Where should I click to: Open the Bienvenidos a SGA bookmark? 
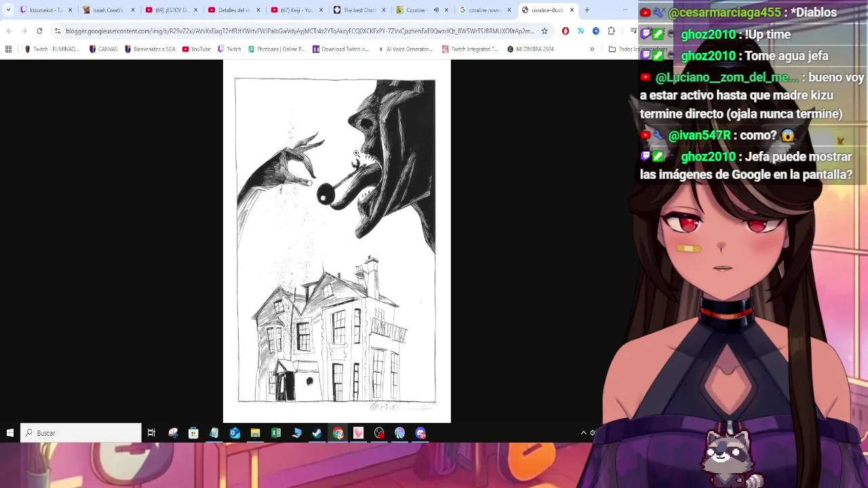[150, 49]
